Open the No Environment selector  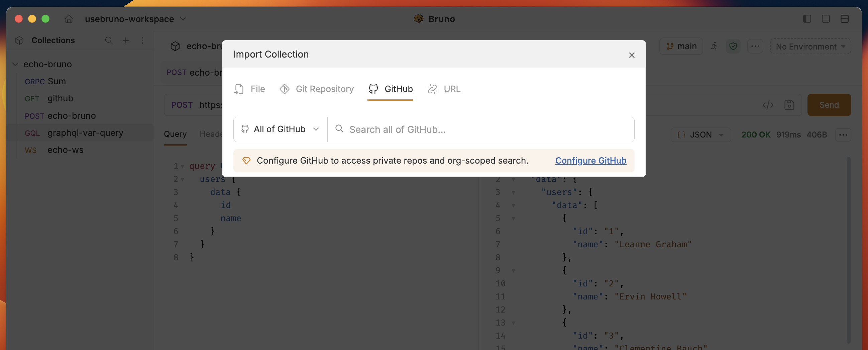[x=810, y=47]
